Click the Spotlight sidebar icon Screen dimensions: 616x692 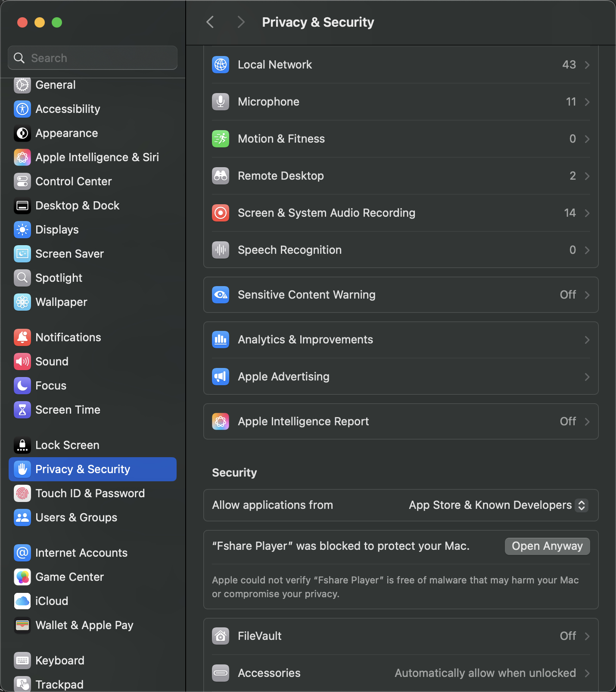pyautogui.click(x=22, y=278)
